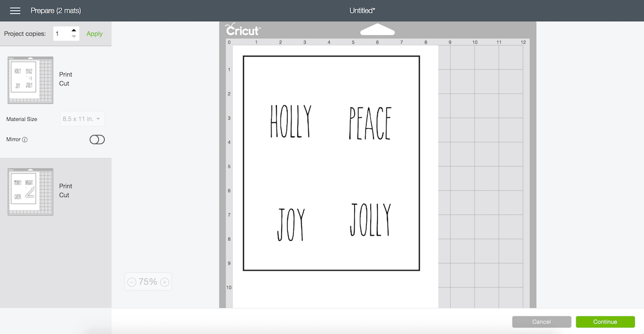Click the Cricut logo on the mat
This screenshot has height=334, width=644.
(x=243, y=30)
